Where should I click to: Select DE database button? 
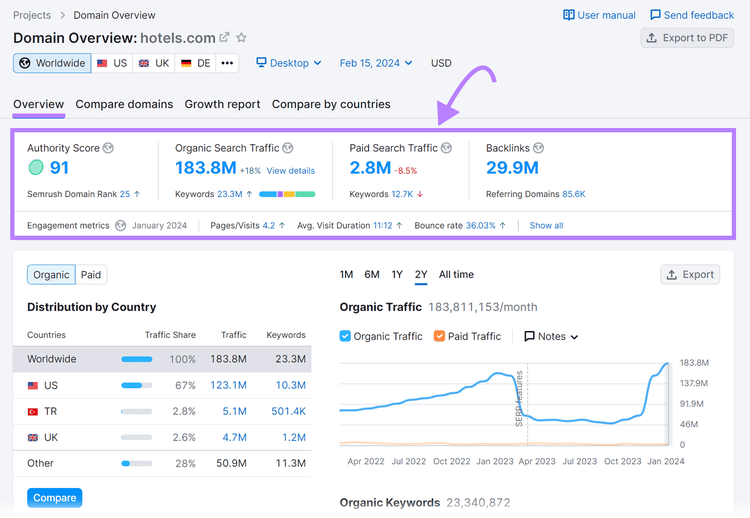coord(196,63)
